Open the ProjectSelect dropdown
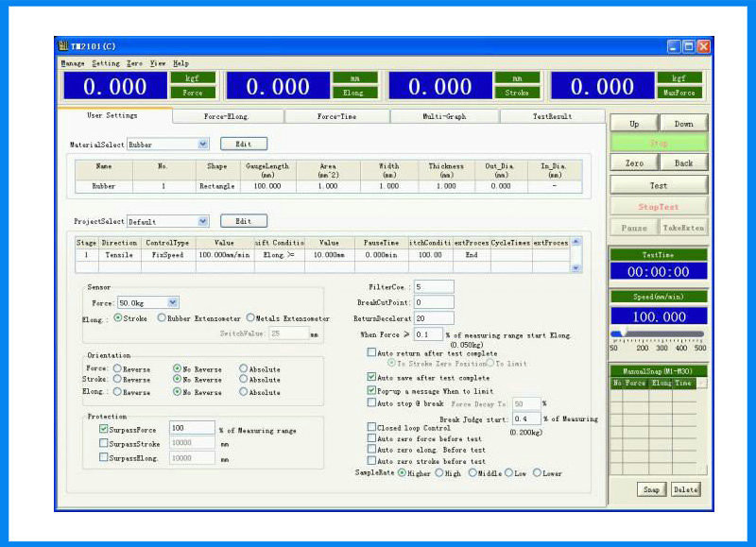The image size is (756, 547). pyautogui.click(x=203, y=221)
